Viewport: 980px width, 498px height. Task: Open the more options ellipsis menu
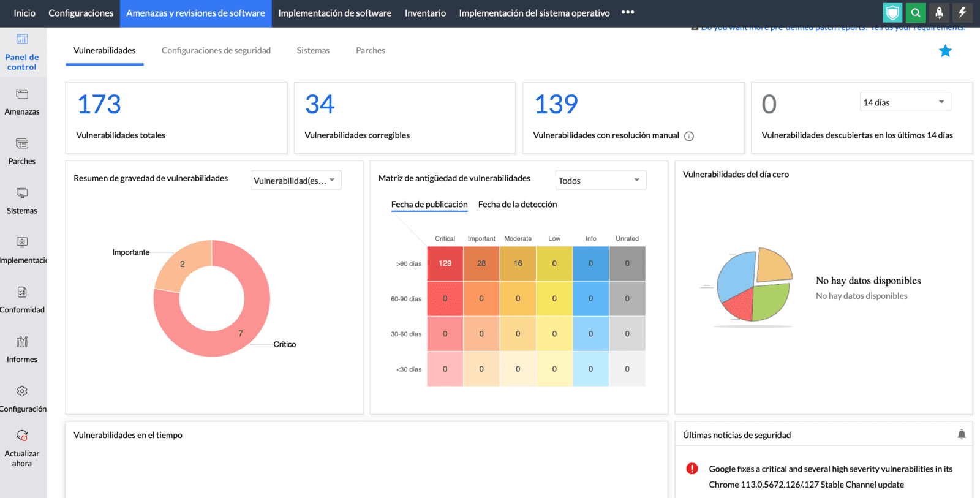[628, 12]
